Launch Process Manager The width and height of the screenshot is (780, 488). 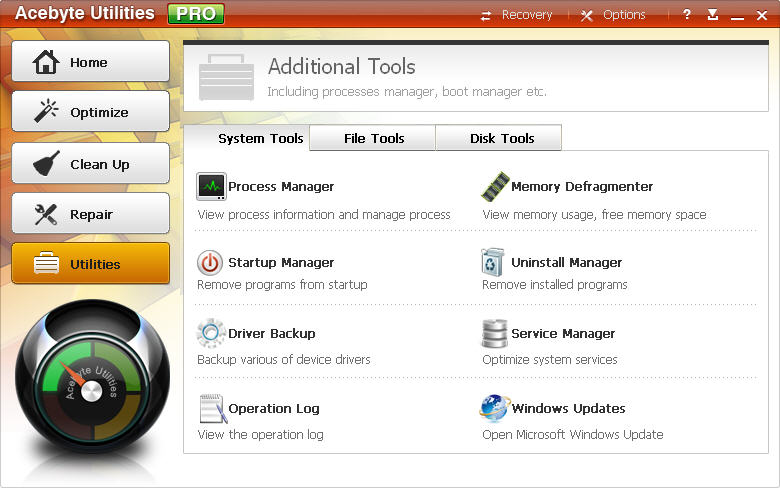pos(281,187)
